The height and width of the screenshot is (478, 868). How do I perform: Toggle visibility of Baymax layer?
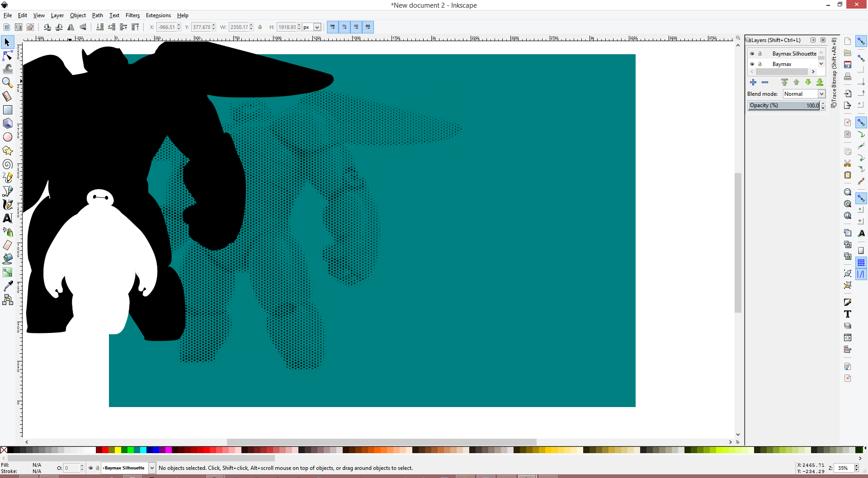coord(752,64)
